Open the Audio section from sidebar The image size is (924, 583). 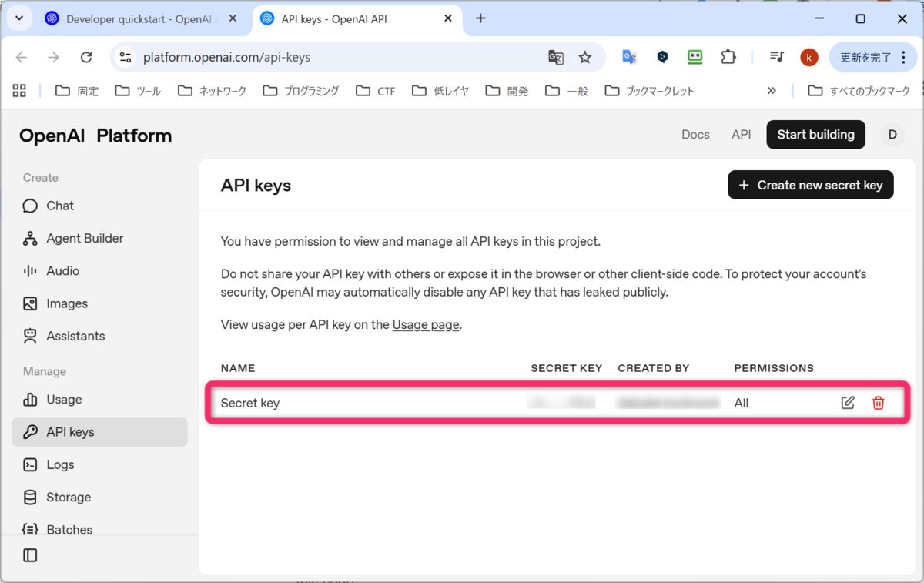[30, 270]
